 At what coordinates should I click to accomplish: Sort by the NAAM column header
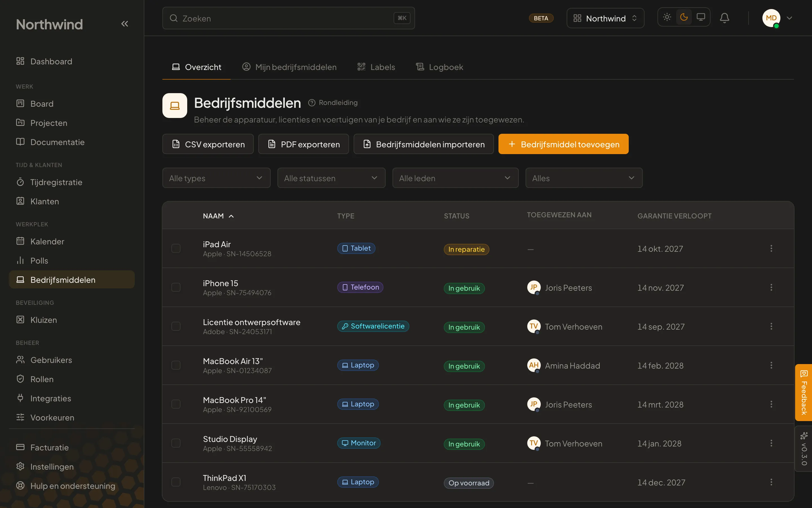coord(218,216)
